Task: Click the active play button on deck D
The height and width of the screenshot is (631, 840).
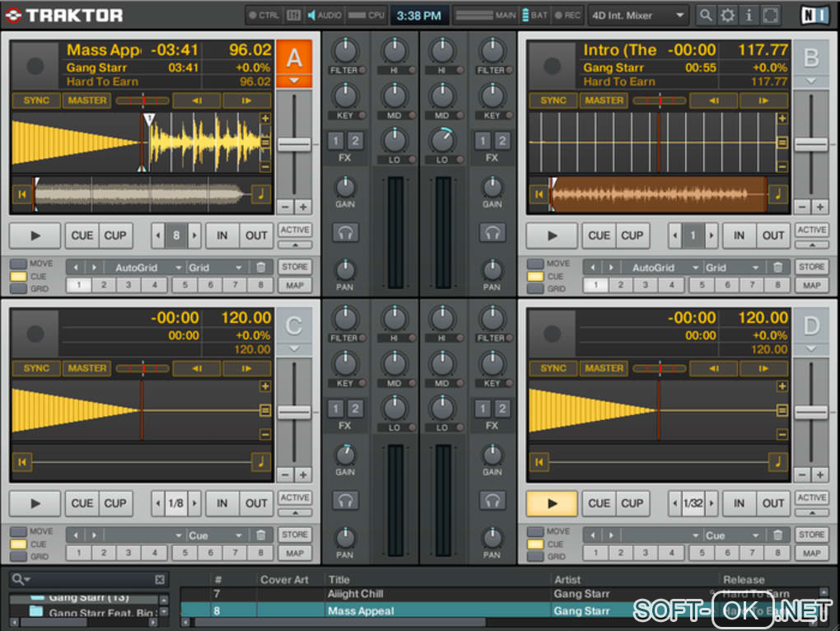Action: tap(553, 503)
